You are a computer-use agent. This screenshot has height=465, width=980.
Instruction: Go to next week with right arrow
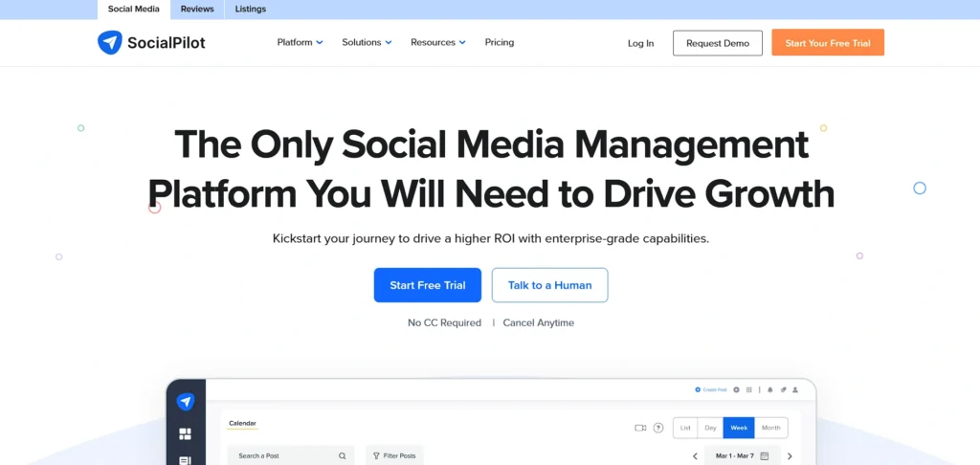790,456
